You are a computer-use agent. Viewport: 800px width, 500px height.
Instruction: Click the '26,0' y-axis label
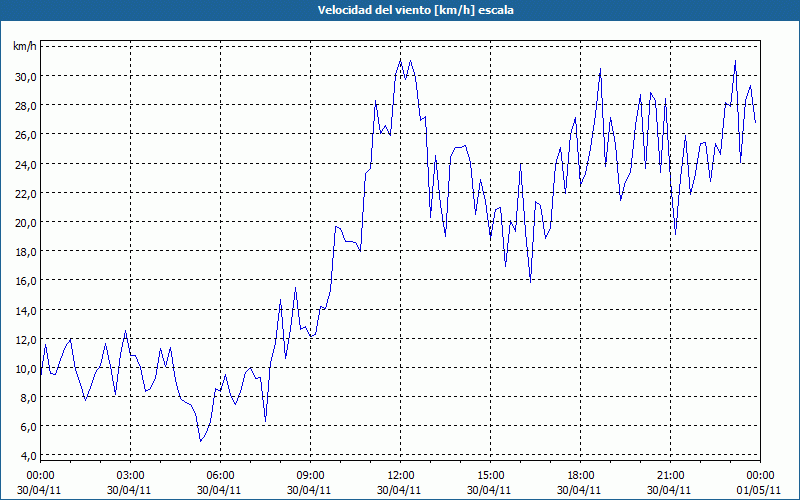(26, 135)
